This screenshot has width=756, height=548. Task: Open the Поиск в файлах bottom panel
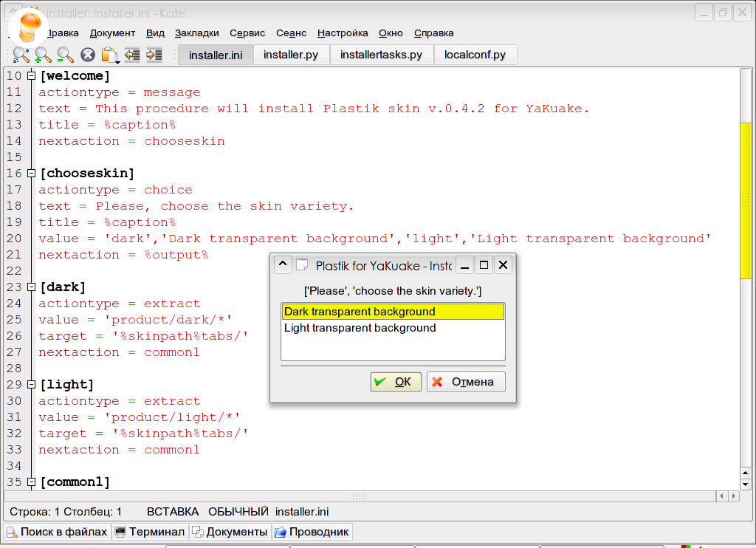[x=58, y=532]
